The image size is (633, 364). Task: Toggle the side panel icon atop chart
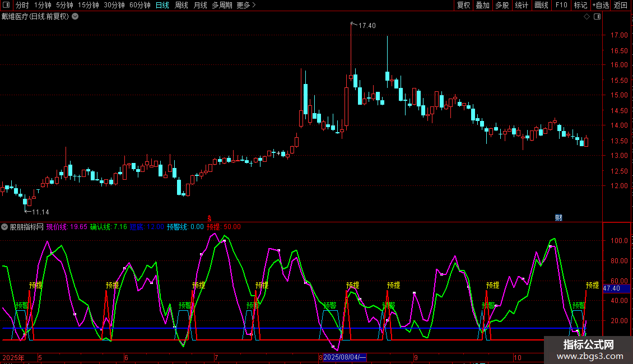tap(597, 17)
